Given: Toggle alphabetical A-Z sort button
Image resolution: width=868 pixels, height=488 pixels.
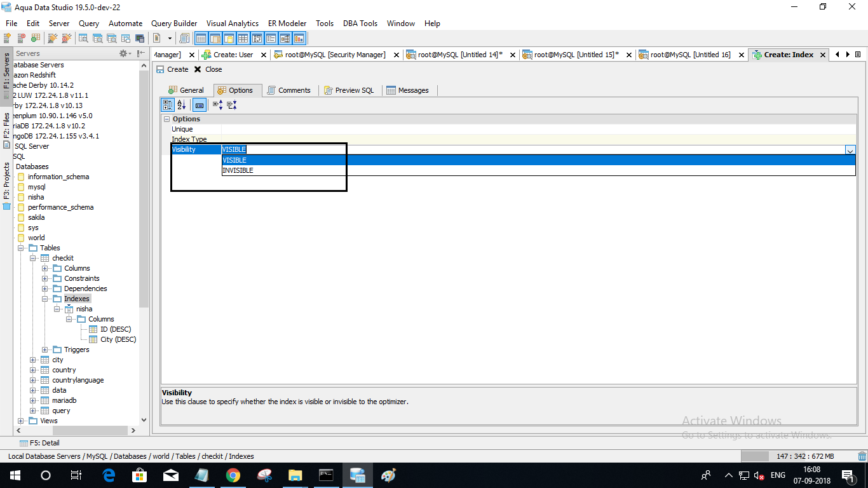Looking at the screenshot, I should tap(182, 105).
